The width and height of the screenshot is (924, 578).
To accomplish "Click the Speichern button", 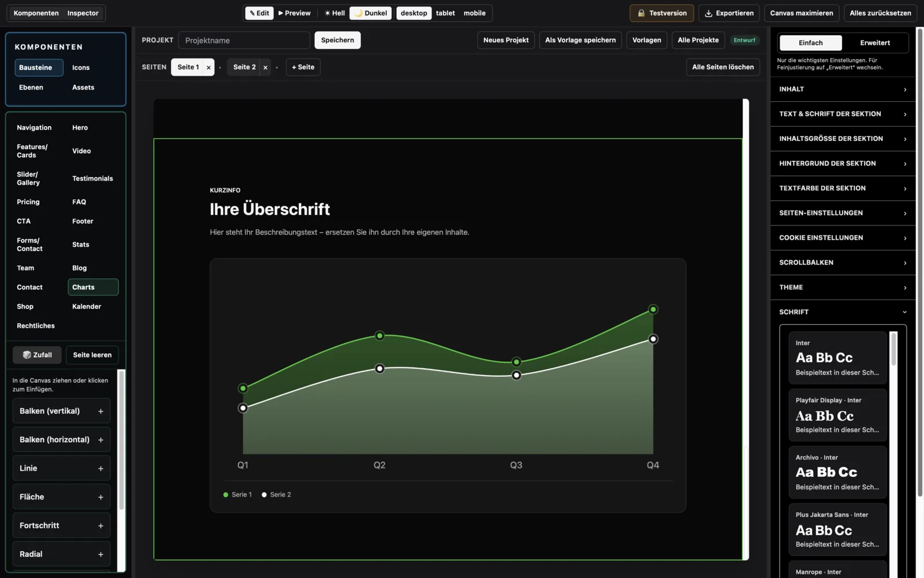I will click(x=337, y=40).
